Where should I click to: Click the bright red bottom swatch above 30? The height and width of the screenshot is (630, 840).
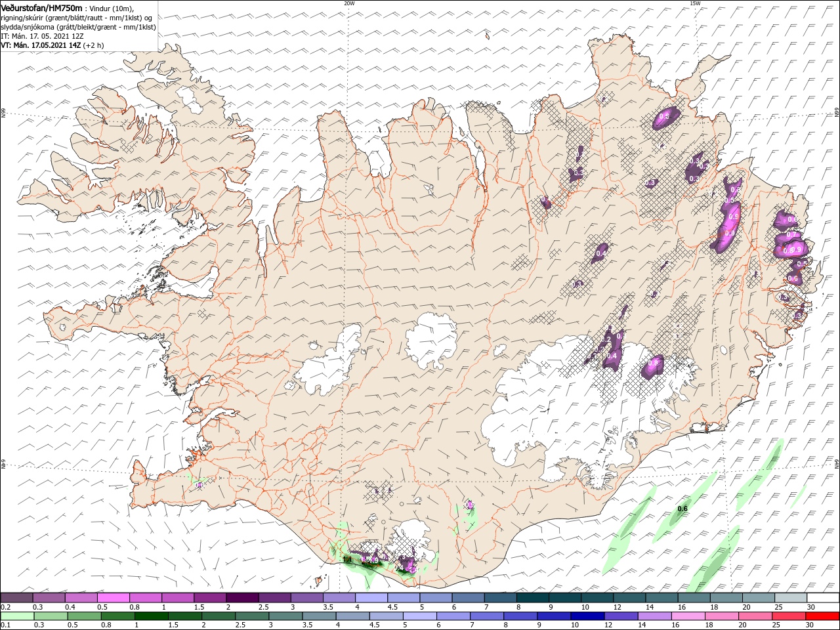(x=823, y=616)
